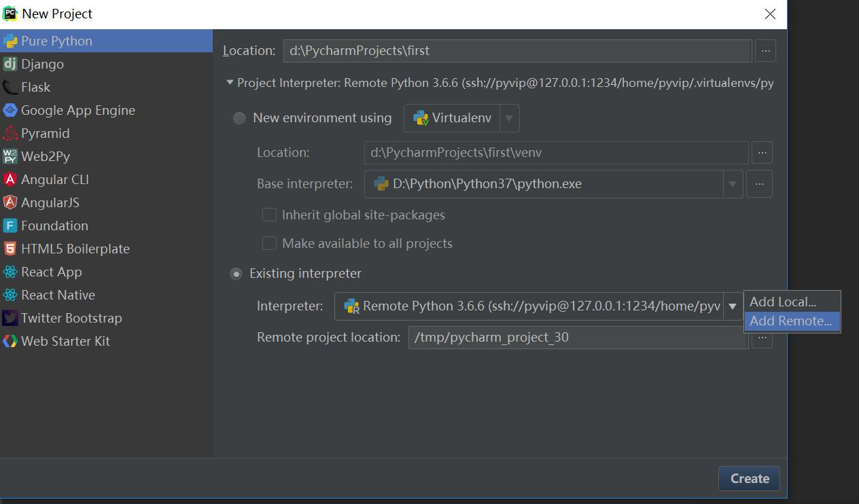Choose Google App Engine label
Screen dimensions: 859x504
78,110
